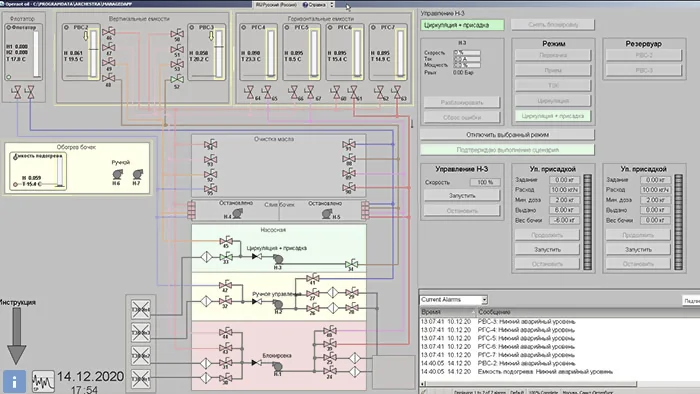Select pump Н-2 in Ручное управление
The height and width of the screenshot is (394, 700).
[x=278, y=304]
